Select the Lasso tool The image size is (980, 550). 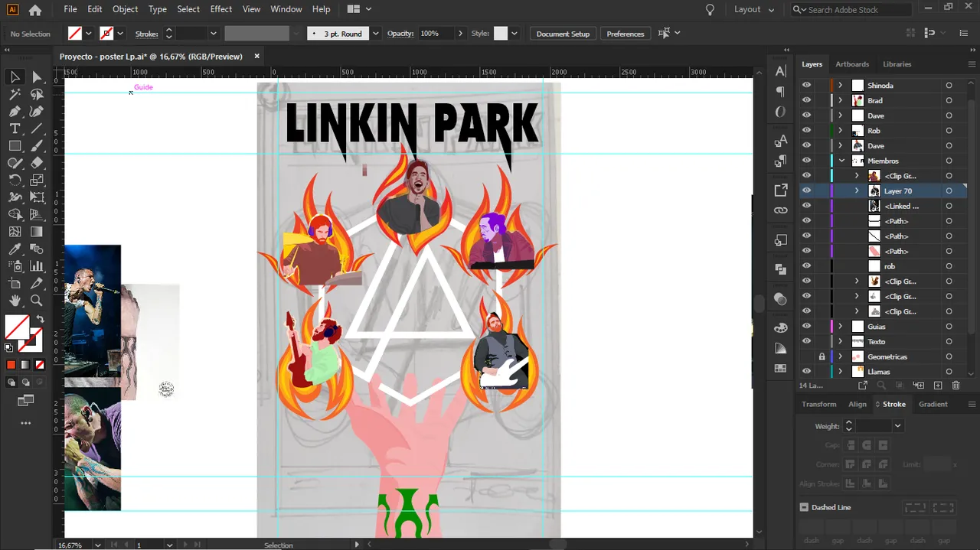click(37, 95)
